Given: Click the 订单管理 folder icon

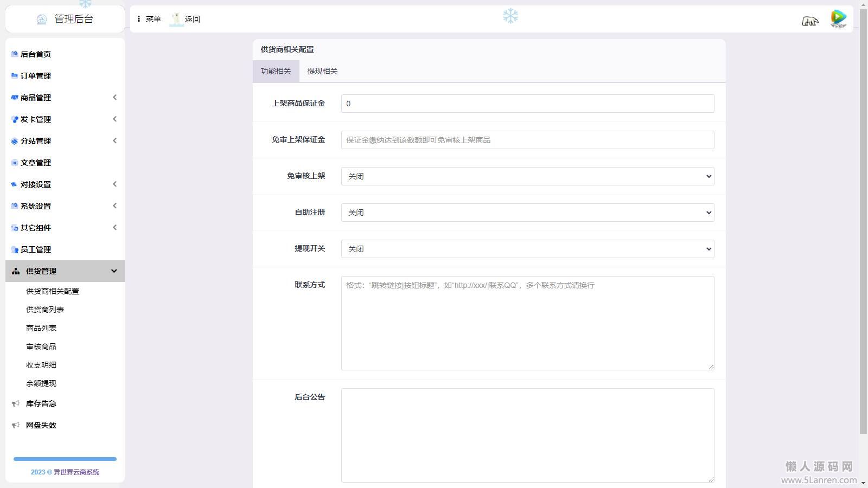Looking at the screenshot, I should coord(15,76).
